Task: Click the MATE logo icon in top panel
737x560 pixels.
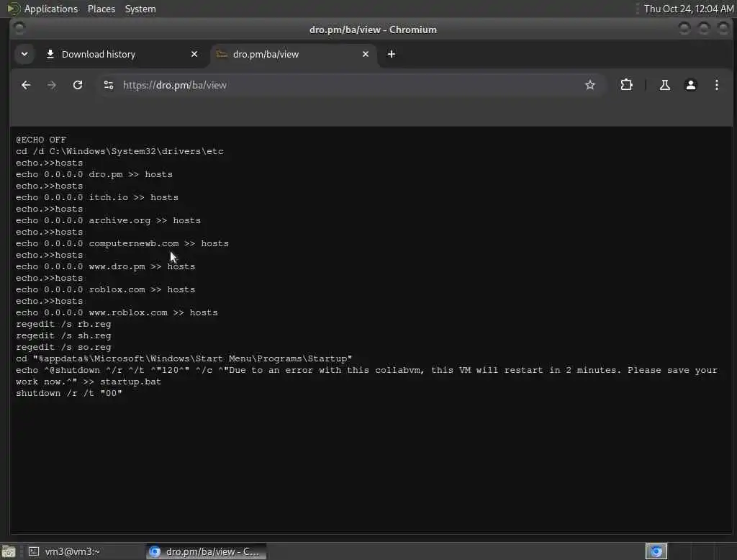Action: [x=13, y=9]
